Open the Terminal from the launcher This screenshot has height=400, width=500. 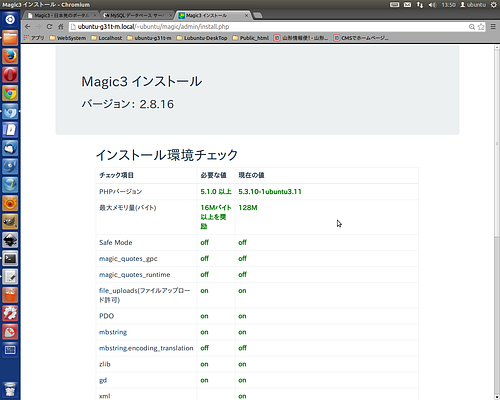[10, 258]
